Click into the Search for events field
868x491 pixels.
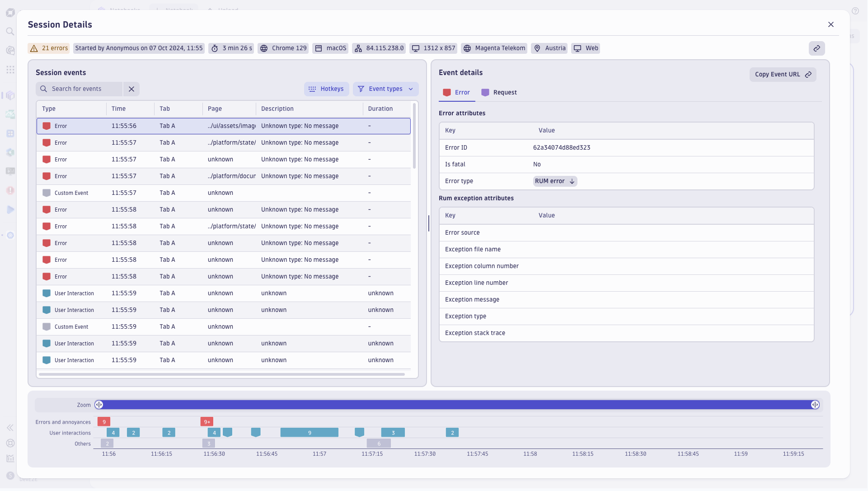[x=79, y=89]
